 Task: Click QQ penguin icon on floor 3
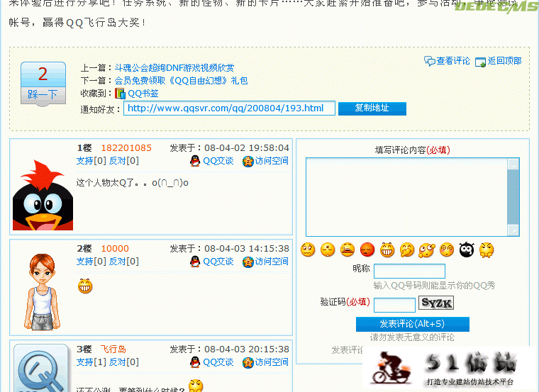(195, 362)
